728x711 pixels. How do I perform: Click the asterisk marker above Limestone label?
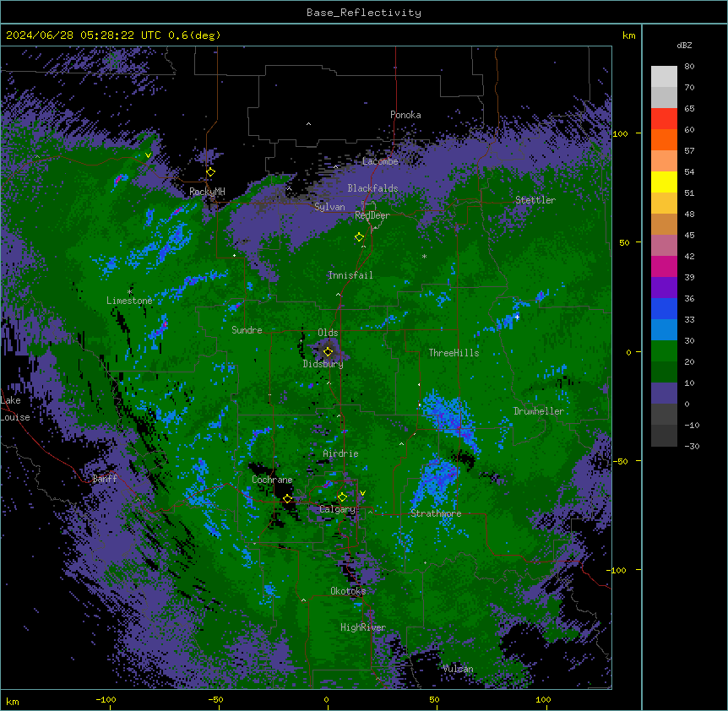tap(130, 292)
